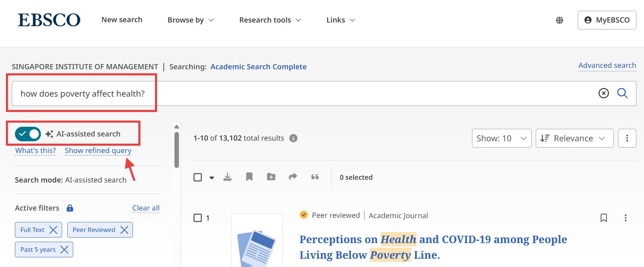Viewport: 644px width, 267px height.
Task: Click the Past 5 years filter chip label
Action: (38, 250)
